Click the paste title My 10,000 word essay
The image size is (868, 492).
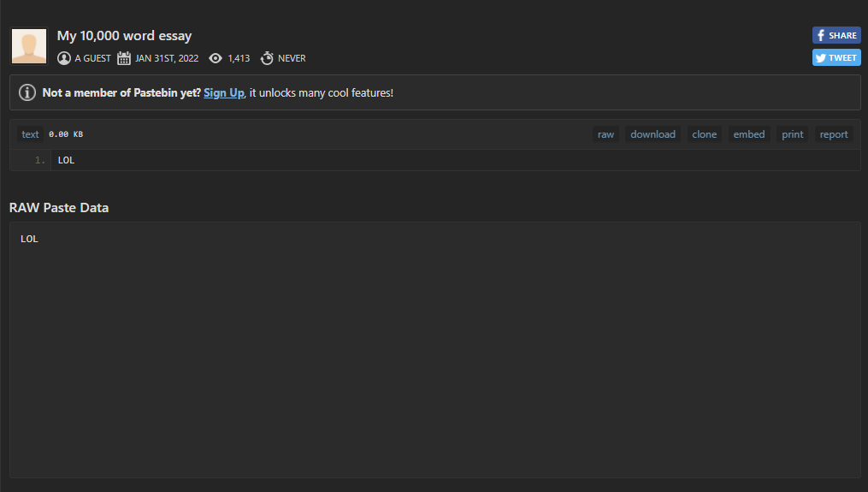coord(124,36)
